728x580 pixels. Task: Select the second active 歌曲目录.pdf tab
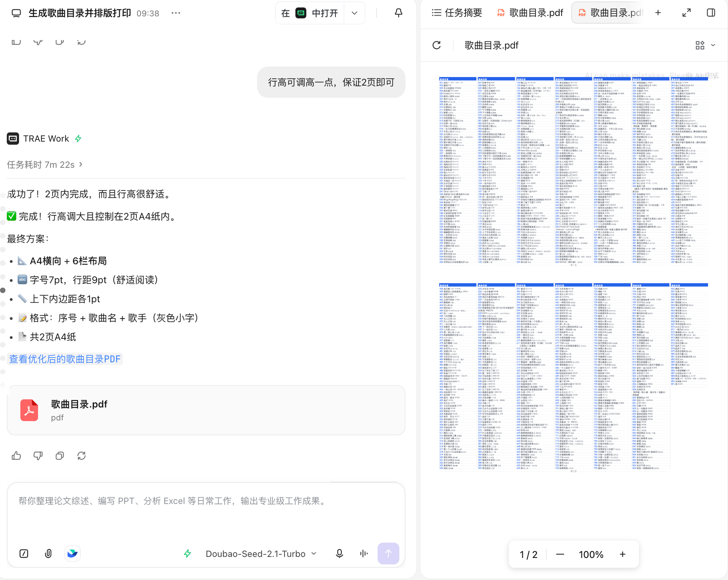611,13
